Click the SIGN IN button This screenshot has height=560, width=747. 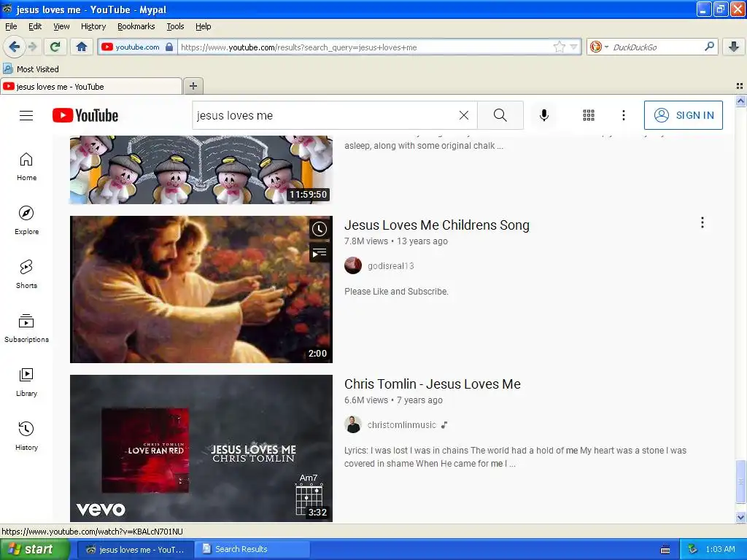pyautogui.click(x=683, y=115)
